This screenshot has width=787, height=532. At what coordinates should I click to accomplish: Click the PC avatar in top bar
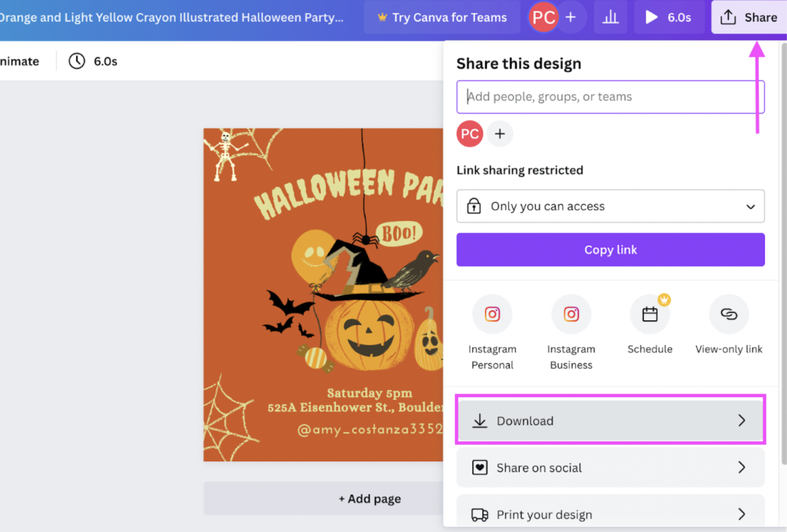click(x=543, y=17)
